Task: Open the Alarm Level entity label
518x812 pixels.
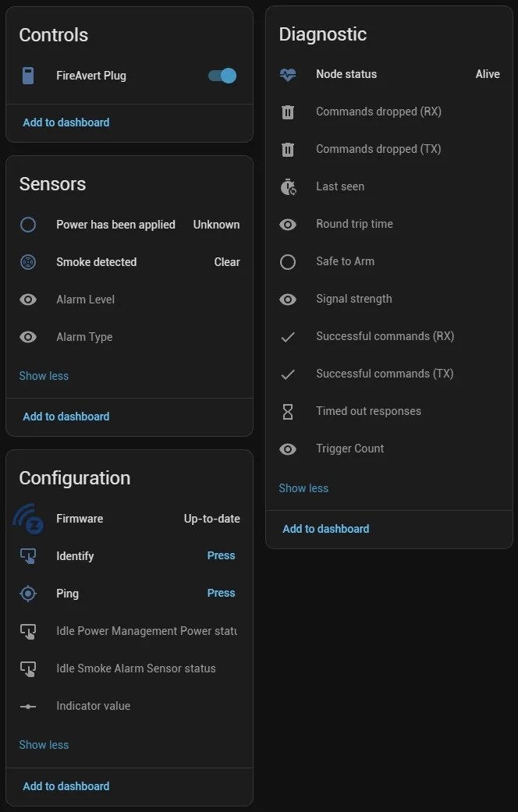Action: click(86, 300)
